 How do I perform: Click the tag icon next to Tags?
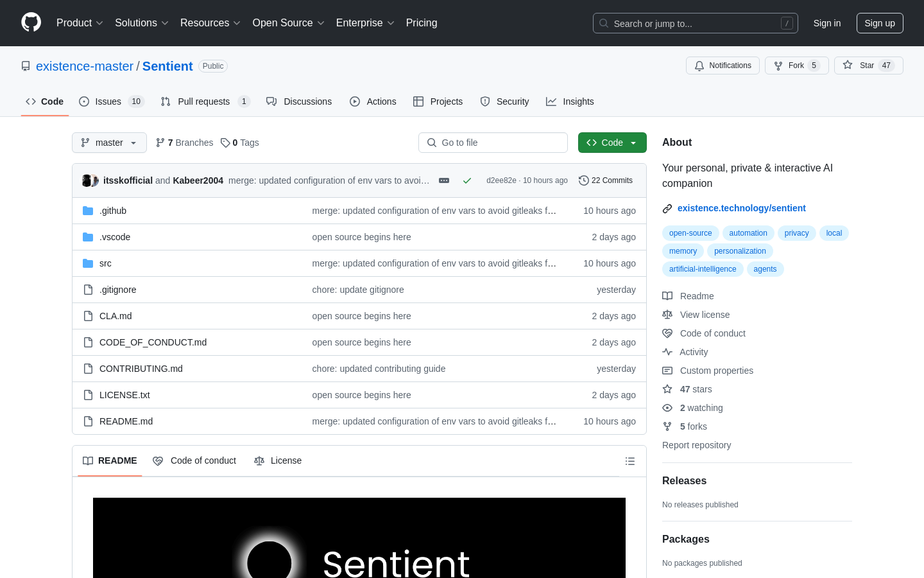[225, 143]
